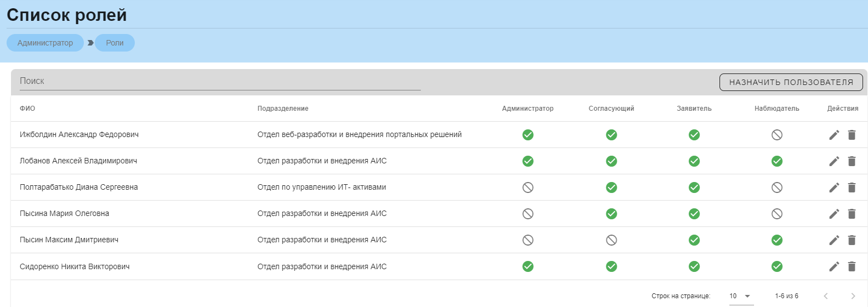Delete Пысин Максим Дмитриевич from roles list
The height and width of the screenshot is (307, 868).
point(852,240)
